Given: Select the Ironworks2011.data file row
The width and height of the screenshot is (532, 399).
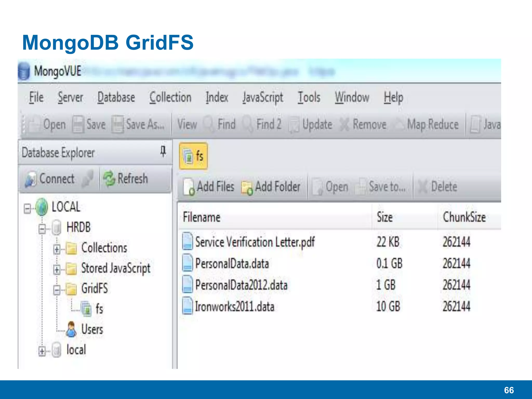Looking at the screenshot, I should pyautogui.click(x=235, y=307).
